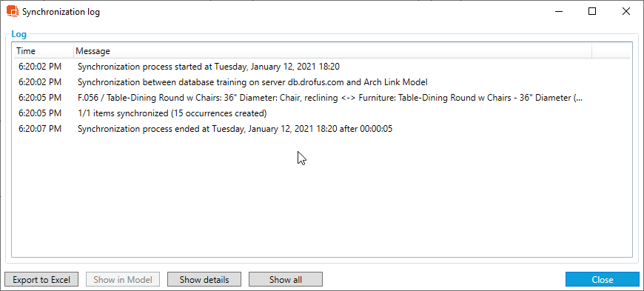Close the dialog with the blue Close button
This screenshot has height=291, width=644.
602,279
